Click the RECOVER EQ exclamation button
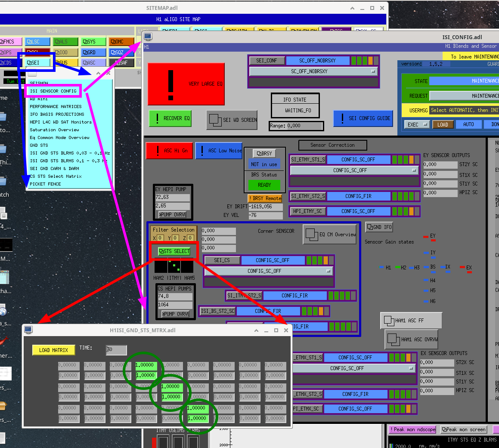This screenshot has height=448, width=499. [x=170, y=118]
